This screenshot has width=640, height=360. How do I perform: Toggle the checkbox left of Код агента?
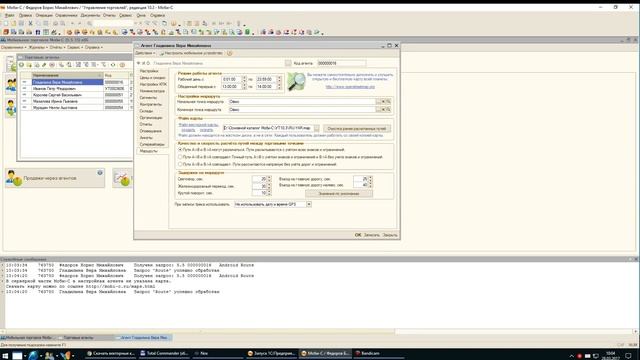pyautogui.click(x=288, y=63)
